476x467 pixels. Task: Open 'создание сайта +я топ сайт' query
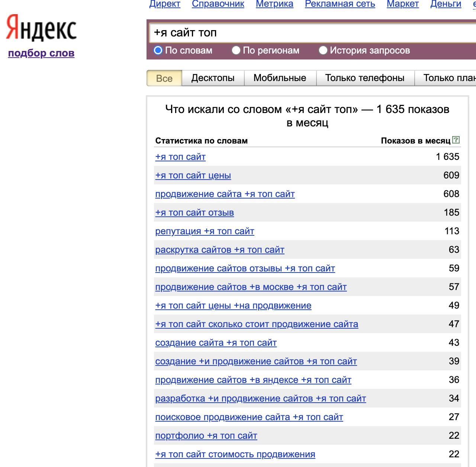[216, 343]
